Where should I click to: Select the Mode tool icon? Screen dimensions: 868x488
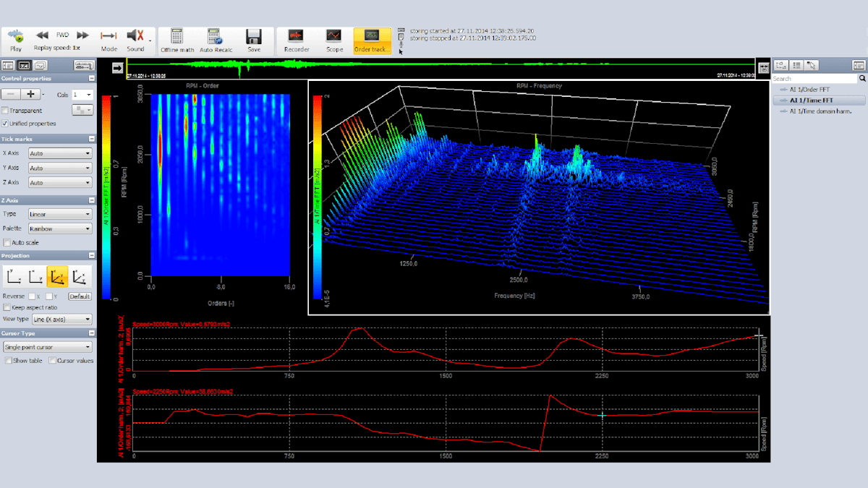109,40
